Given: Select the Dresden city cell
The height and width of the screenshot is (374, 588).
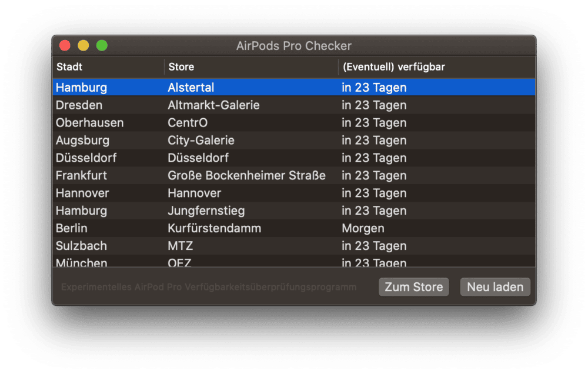Looking at the screenshot, I should coord(79,105).
